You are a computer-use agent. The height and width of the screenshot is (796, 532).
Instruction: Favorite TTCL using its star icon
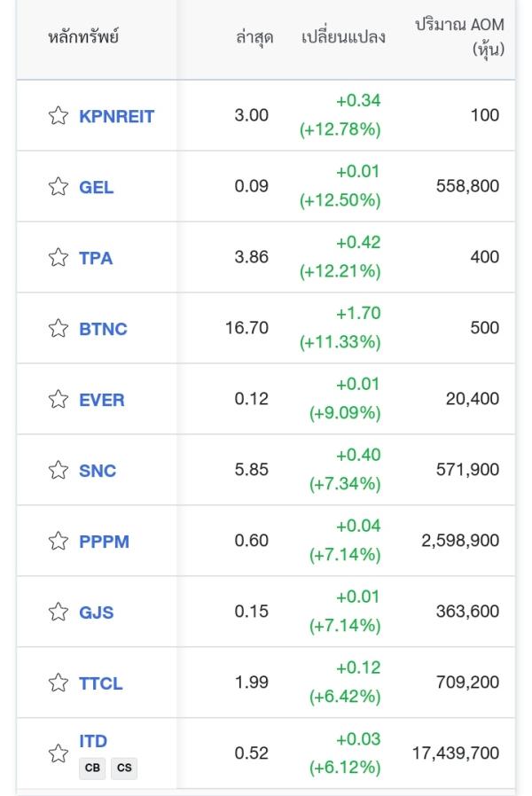pos(59,683)
